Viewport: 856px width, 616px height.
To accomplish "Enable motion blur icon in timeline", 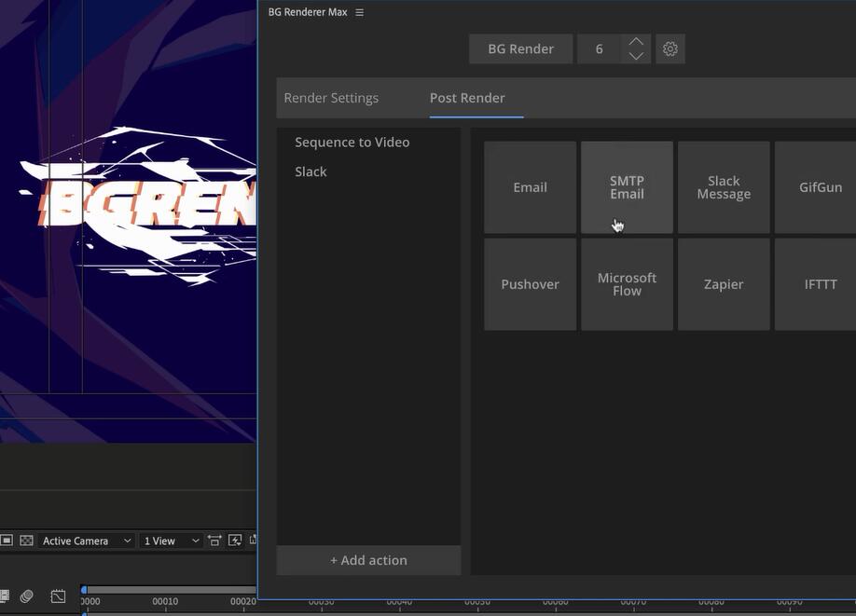I will click(x=27, y=596).
